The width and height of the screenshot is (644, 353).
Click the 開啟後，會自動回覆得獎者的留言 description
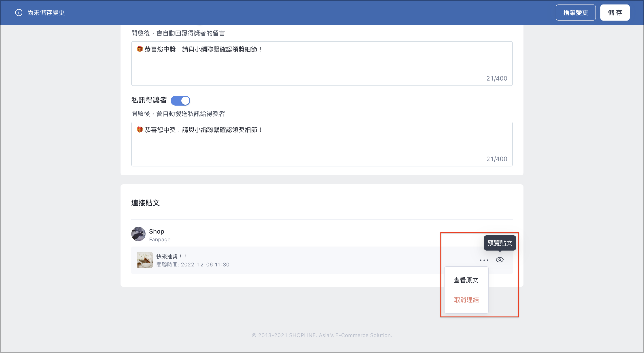178,33
